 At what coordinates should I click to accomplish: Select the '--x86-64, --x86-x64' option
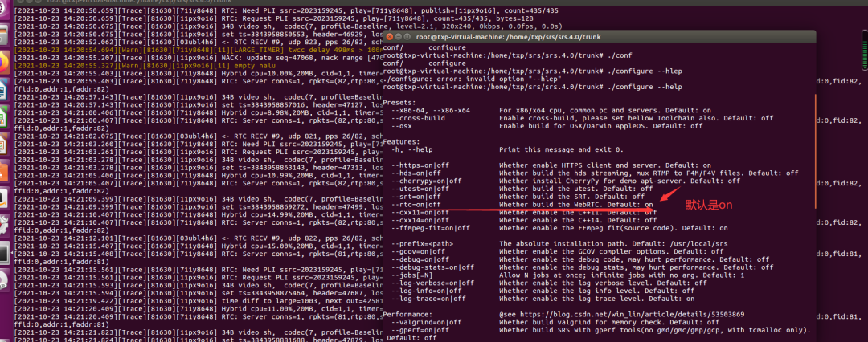(x=431, y=110)
